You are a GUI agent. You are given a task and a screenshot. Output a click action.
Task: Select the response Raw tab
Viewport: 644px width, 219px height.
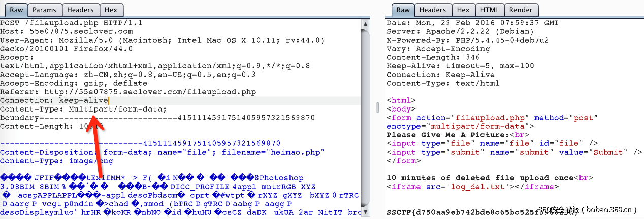tap(403, 10)
